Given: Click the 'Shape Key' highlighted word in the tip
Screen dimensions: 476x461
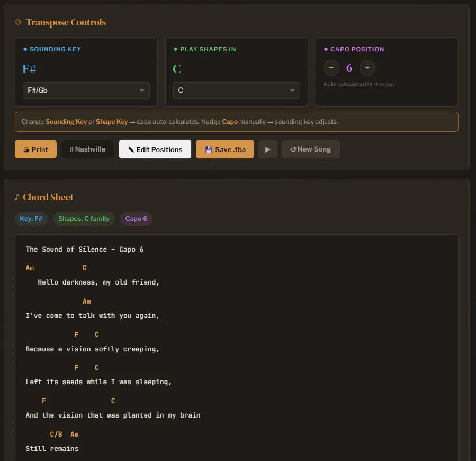Looking at the screenshot, I should (112, 122).
